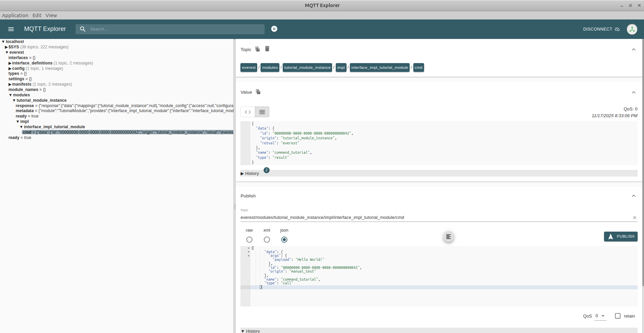The width and height of the screenshot is (644, 333).
Task: Select raw text view for the value panel
Action: (x=262, y=112)
